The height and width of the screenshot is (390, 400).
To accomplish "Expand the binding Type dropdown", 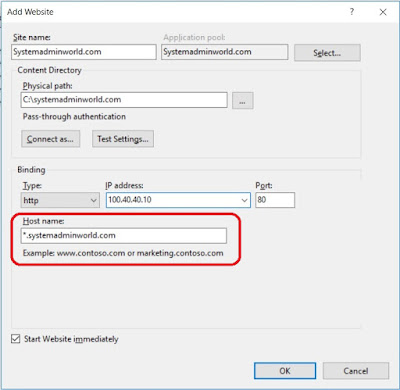I will click(x=60, y=200).
